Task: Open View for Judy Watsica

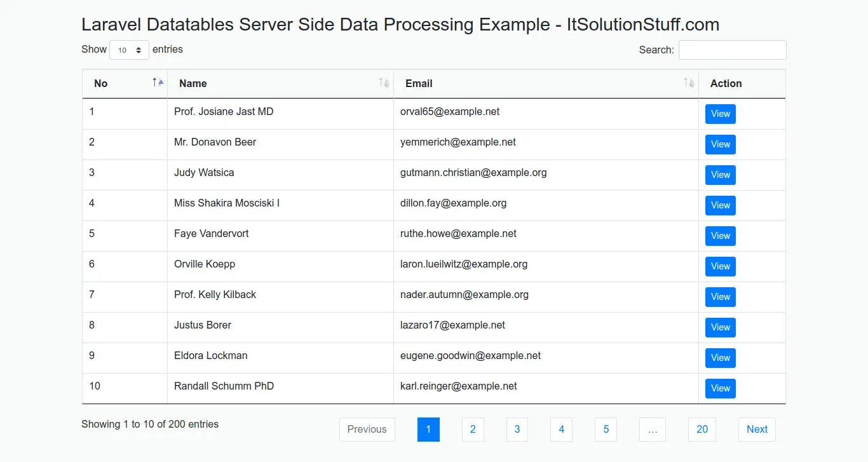Action: (x=720, y=175)
